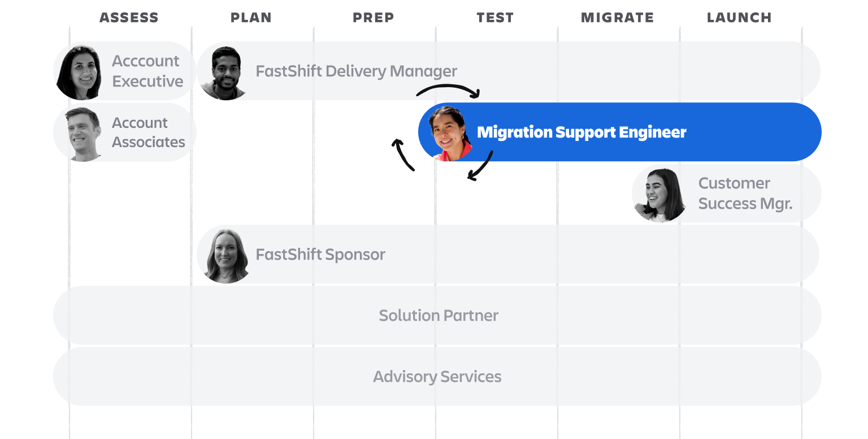Select the TEST phase heading
Viewport: 868px width, 439px height.
[x=495, y=18]
